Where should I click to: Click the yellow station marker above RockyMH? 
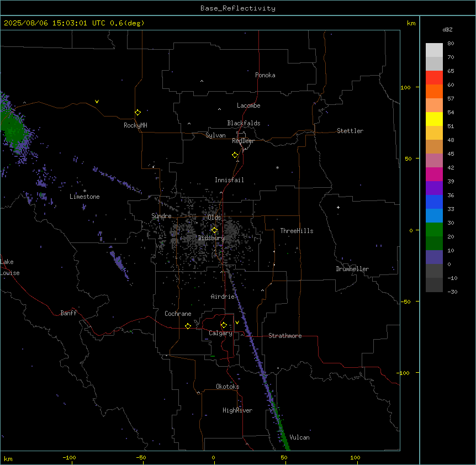[137, 112]
